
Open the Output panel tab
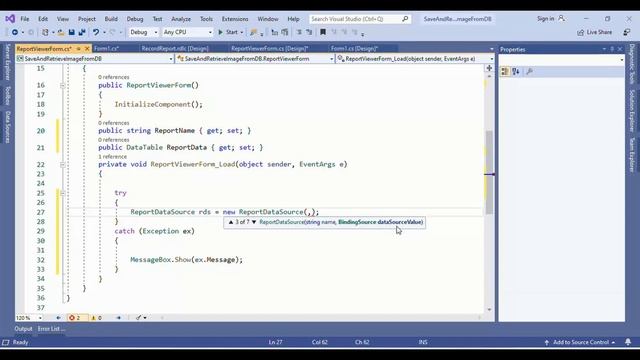[23, 329]
